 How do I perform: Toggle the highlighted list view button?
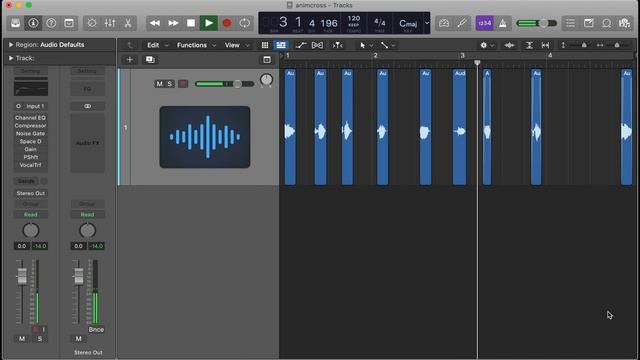pyautogui.click(x=281, y=45)
